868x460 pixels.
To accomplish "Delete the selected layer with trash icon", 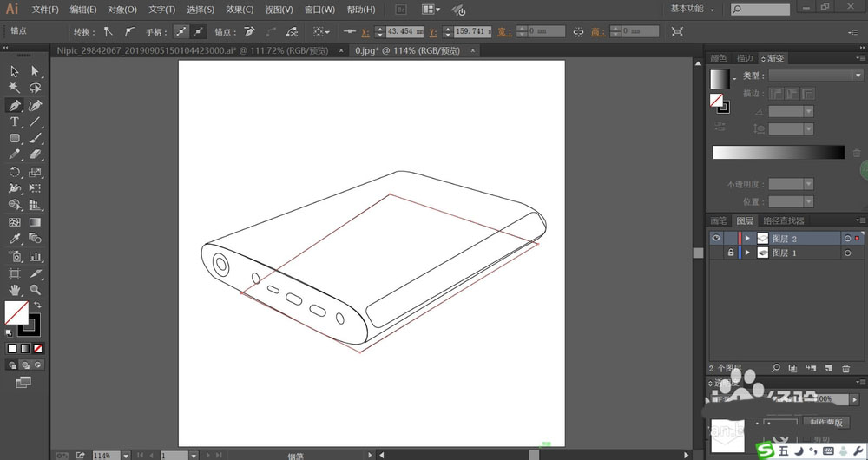I will (x=845, y=368).
